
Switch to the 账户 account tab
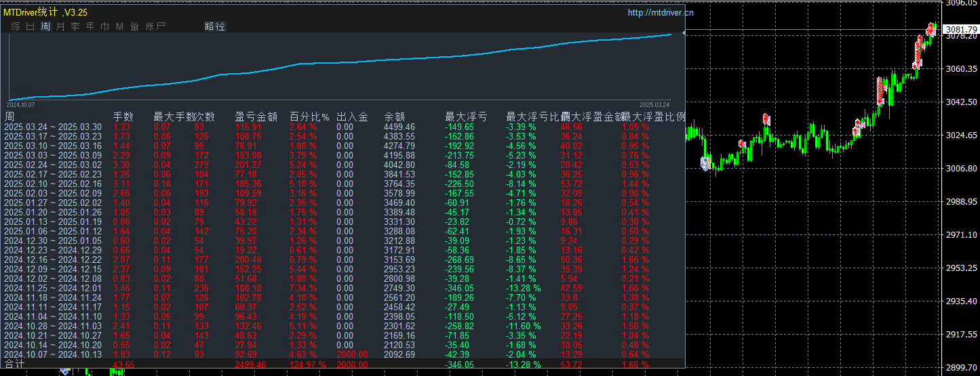(155, 26)
